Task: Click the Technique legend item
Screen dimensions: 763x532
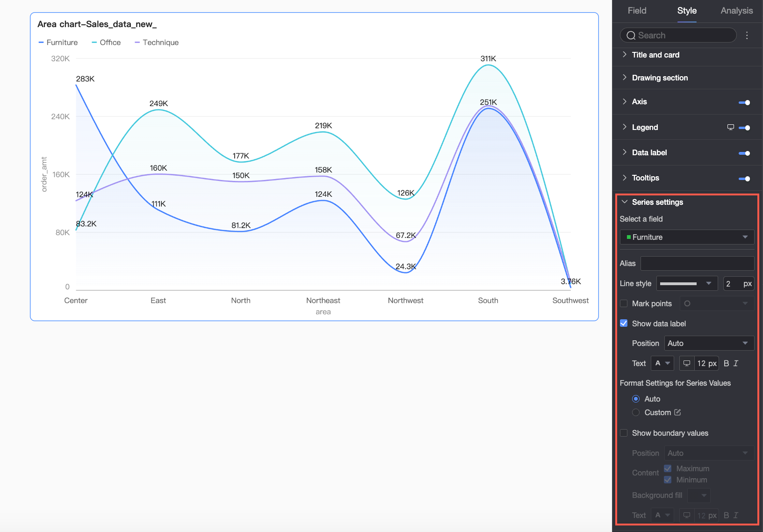Action: coord(157,43)
